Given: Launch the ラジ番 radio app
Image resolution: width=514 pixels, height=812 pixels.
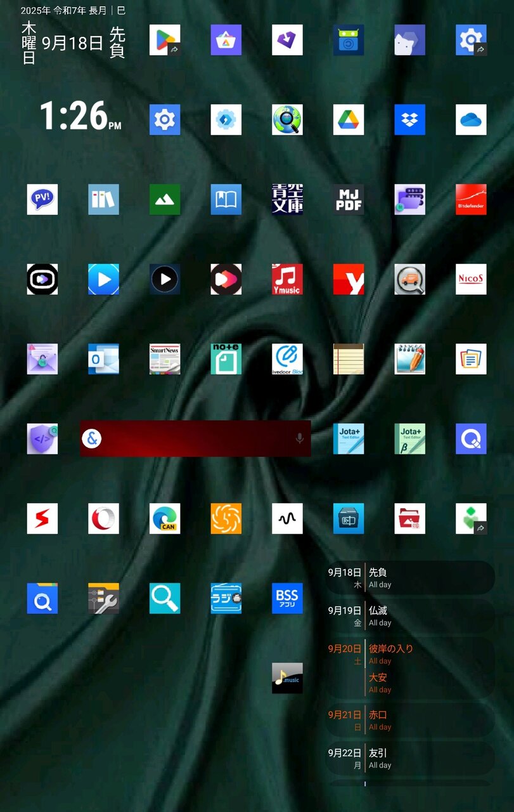Looking at the screenshot, I should click(x=226, y=598).
